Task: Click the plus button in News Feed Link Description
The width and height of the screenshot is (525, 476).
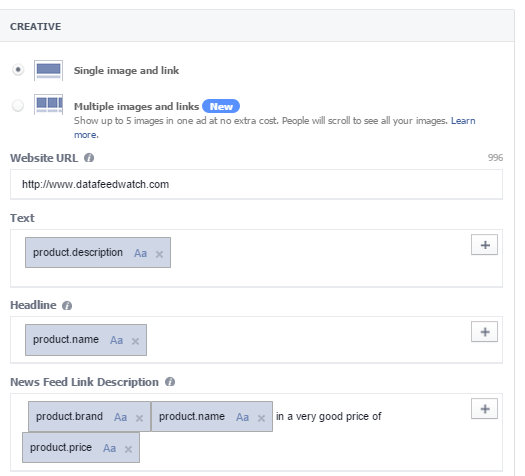Action: click(484, 409)
